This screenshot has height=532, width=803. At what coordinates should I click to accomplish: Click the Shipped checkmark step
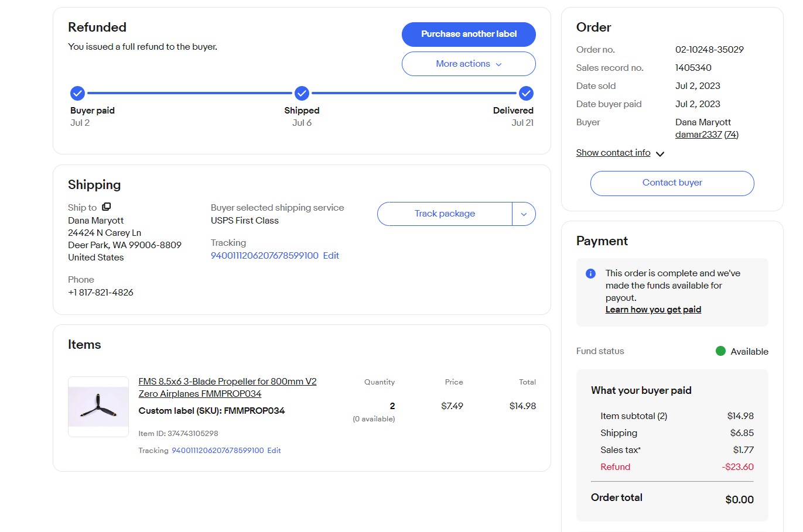coord(302,93)
